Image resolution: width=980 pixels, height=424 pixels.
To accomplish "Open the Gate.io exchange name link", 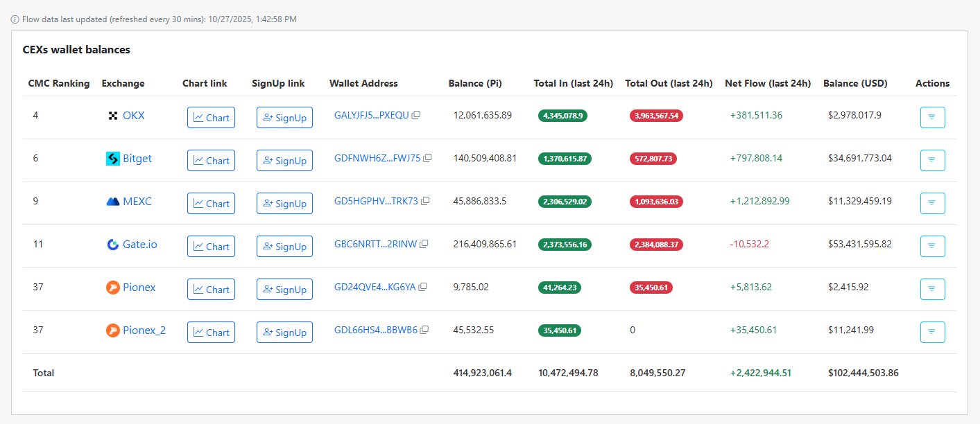I will [x=139, y=244].
